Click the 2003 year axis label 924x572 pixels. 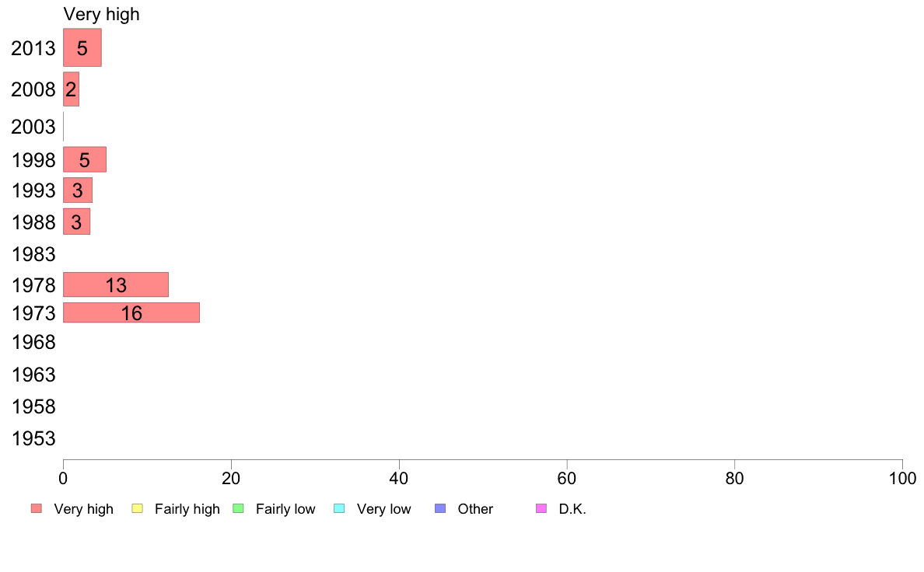pyautogui.click(x=33, y=127)
